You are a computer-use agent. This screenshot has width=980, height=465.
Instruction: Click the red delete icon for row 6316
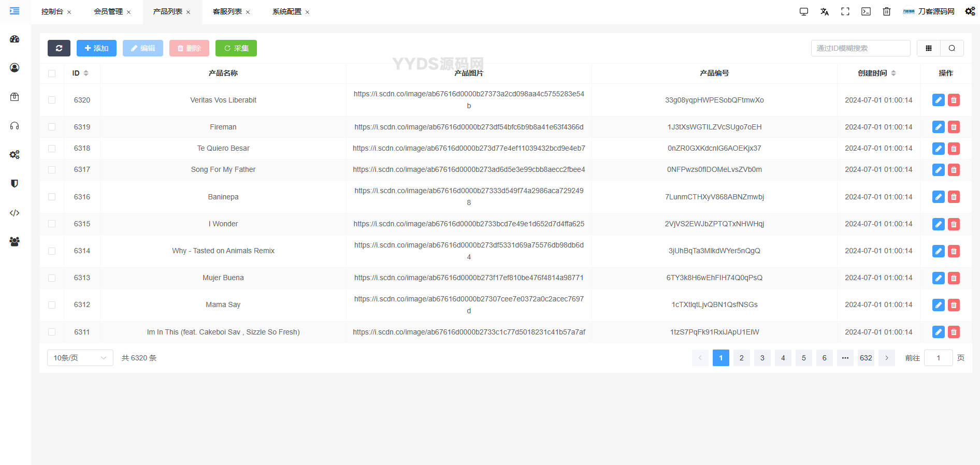pyautogui.click(x=954, y=197)
